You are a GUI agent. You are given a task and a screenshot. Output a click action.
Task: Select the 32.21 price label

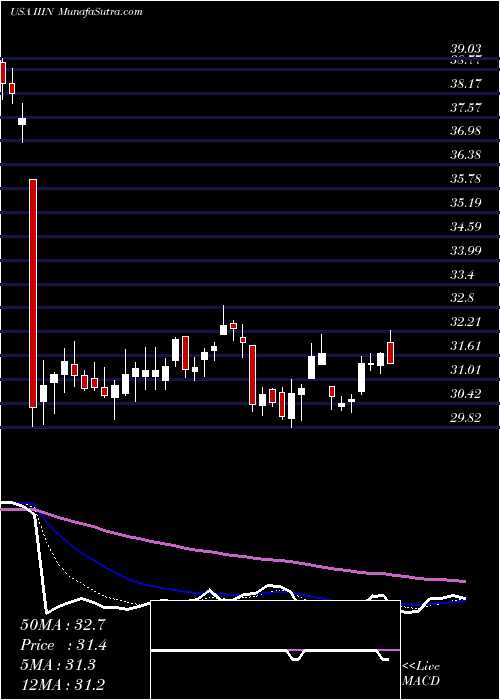(467, 322)
